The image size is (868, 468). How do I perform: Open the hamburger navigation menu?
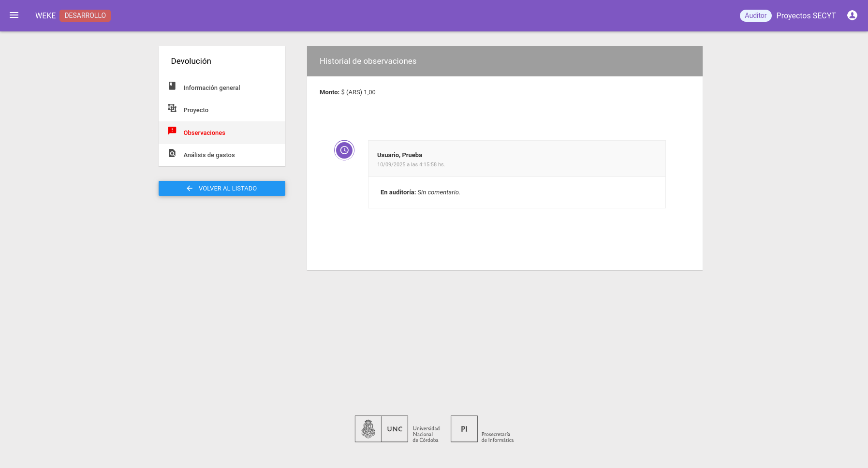click(x=14, y=15)
